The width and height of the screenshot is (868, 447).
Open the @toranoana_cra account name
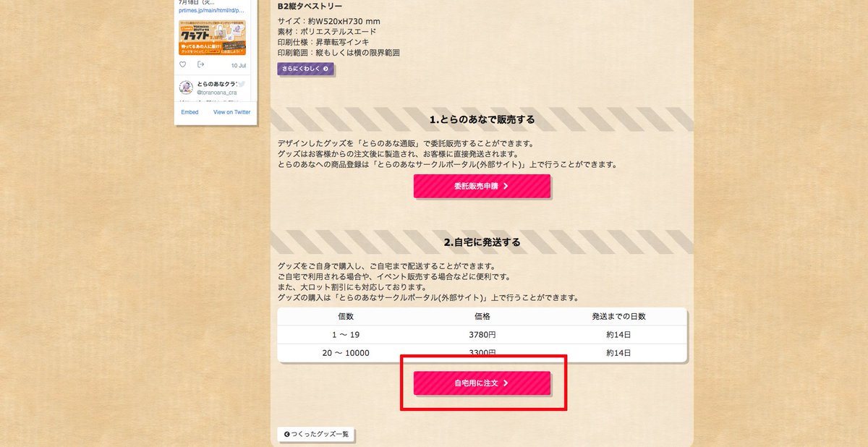click(217, 93)
